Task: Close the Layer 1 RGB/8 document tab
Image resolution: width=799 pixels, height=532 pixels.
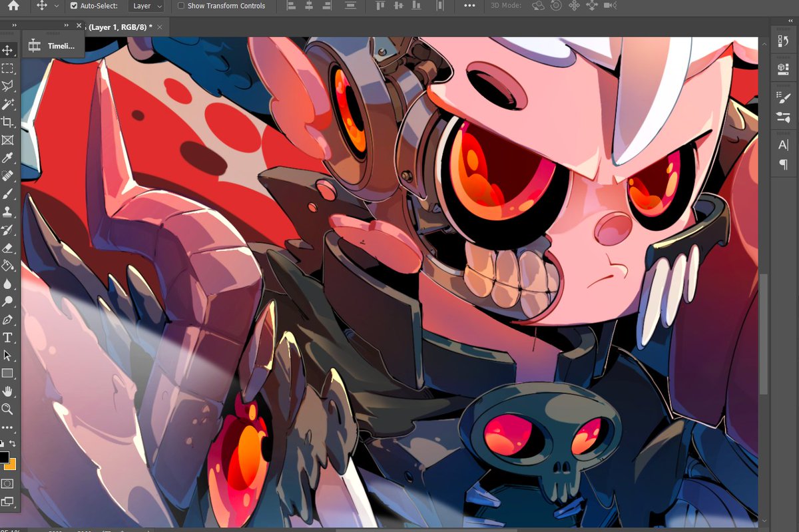Action: click(159, 26)
